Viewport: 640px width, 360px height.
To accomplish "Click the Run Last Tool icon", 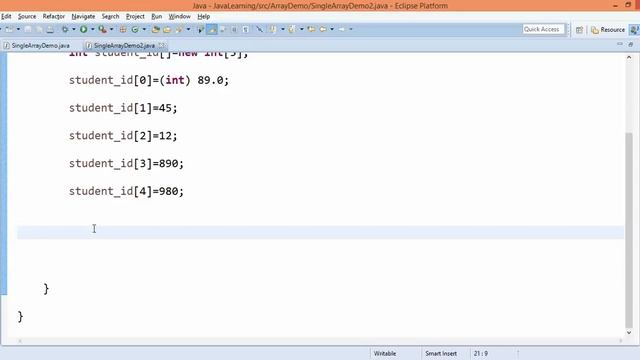I will (x=102, y=29).
